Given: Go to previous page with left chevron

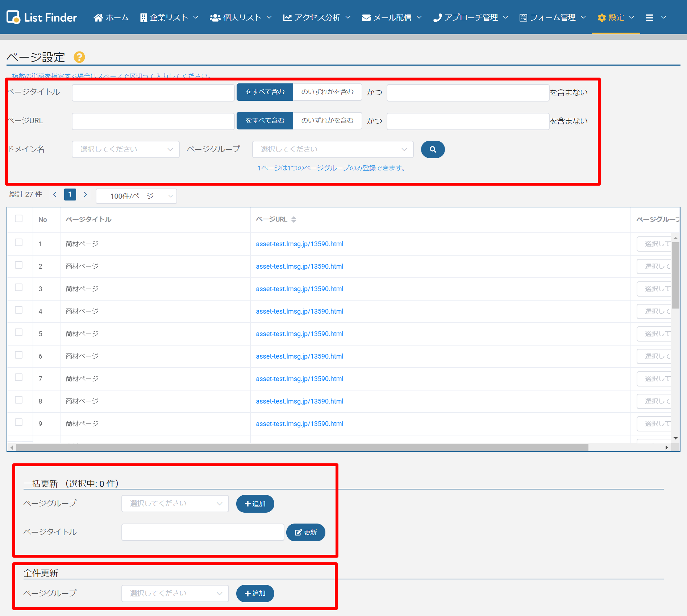Looking at the screenshot, I should coord(55,195).
